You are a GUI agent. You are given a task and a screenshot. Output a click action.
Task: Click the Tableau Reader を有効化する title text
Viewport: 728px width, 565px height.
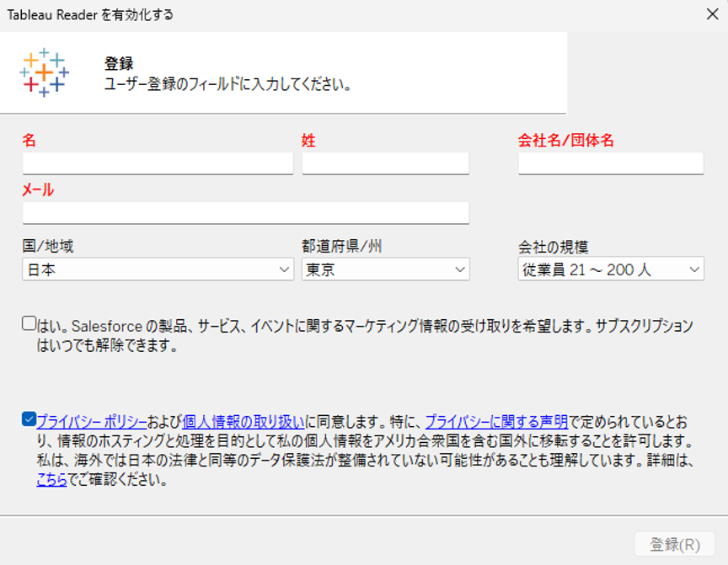tap(90, 15)
